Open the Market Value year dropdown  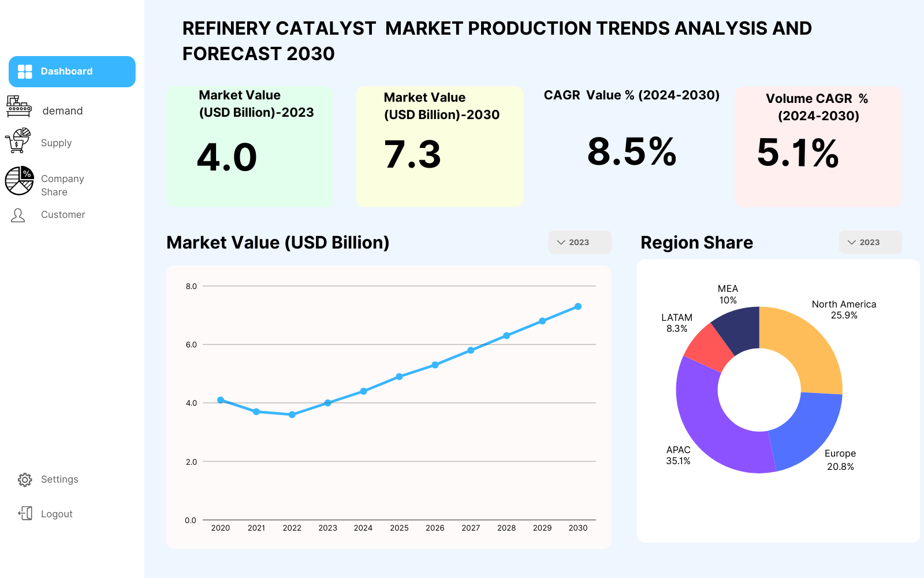click(579, 242)
